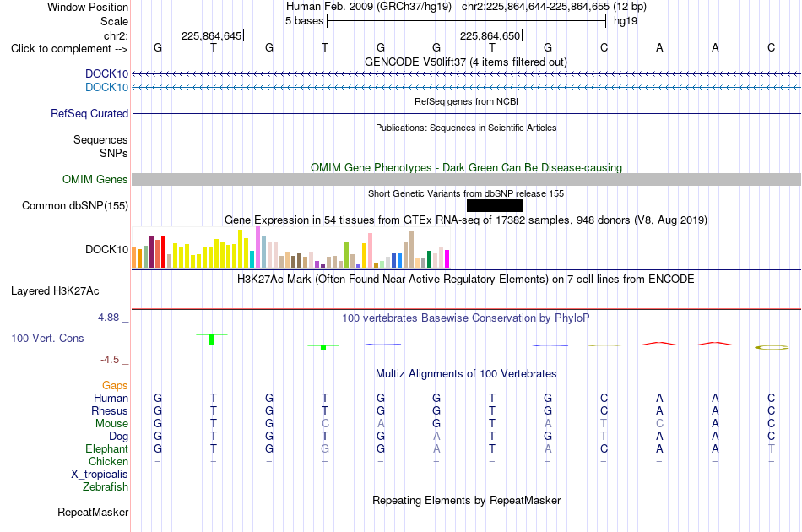Click the tallest violet bar in GTEx chart
This screenshot has width=802, height=532.
[x=257, y=247]
